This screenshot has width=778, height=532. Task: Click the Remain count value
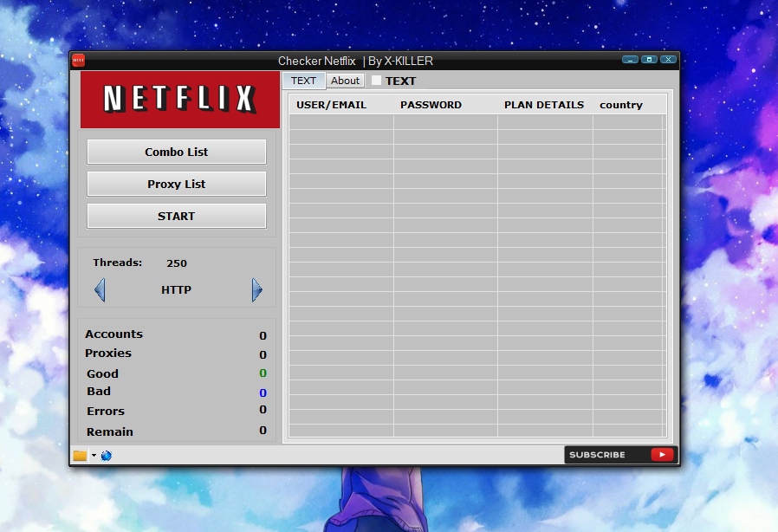tap(263, 431)
